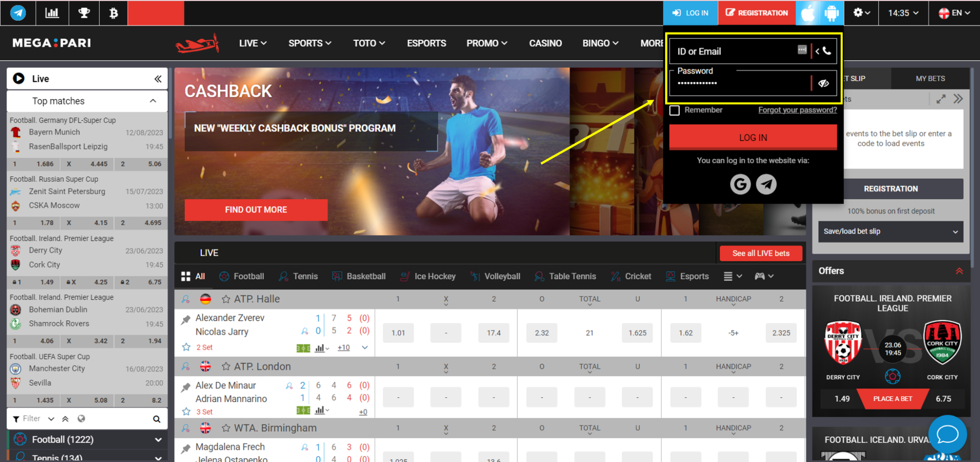Viewport: 980px width, 462px height.
Task: Tick the Remember checkbox
Action: [675, 110]
